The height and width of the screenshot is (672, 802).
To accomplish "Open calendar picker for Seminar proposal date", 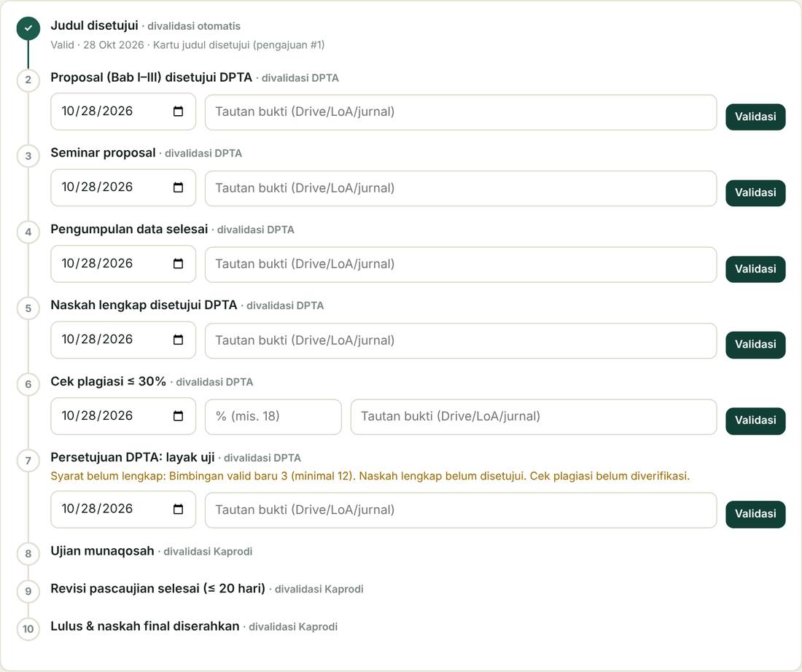I will point(178,188).
